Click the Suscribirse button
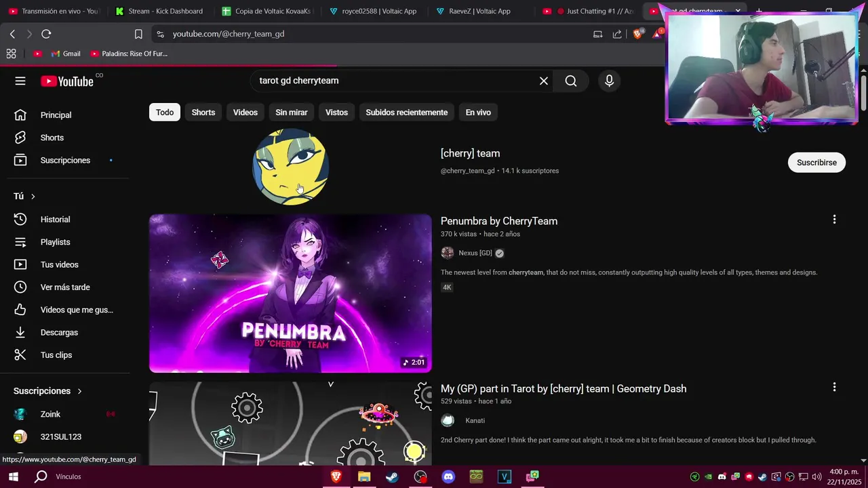 (816, 163)
